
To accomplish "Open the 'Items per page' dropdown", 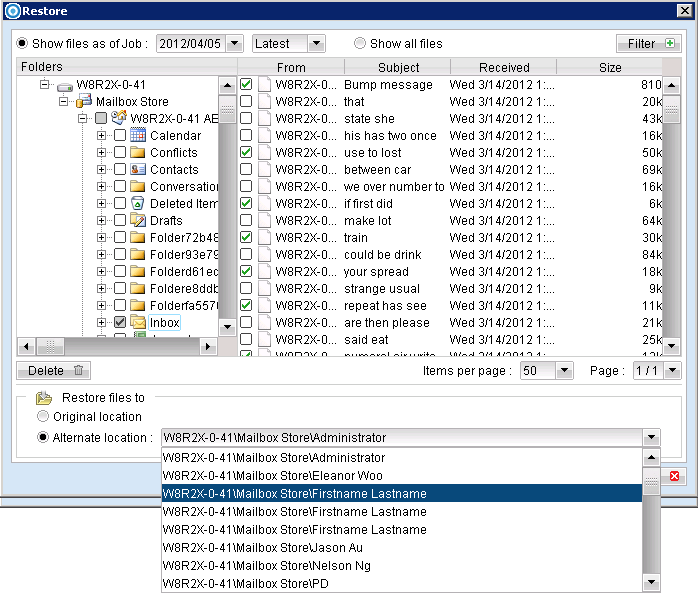I will [564, 371].
